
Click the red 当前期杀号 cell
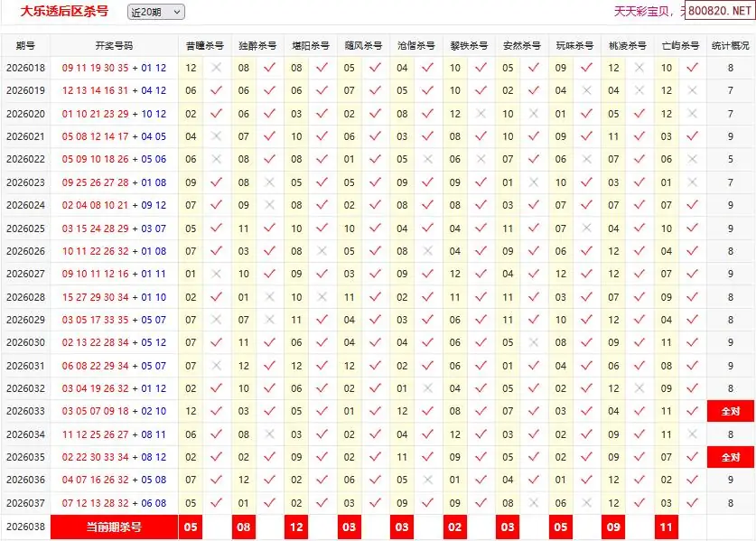click(x=114, y=527)
